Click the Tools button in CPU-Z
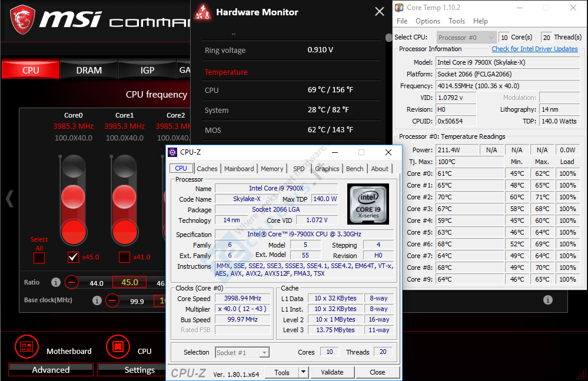 (x=282, y=372)
